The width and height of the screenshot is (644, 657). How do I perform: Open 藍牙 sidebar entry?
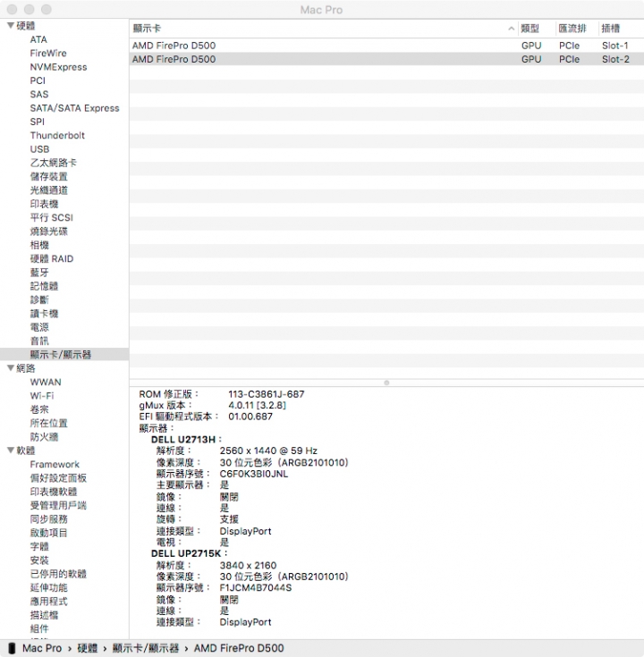(x=39, y=273)
